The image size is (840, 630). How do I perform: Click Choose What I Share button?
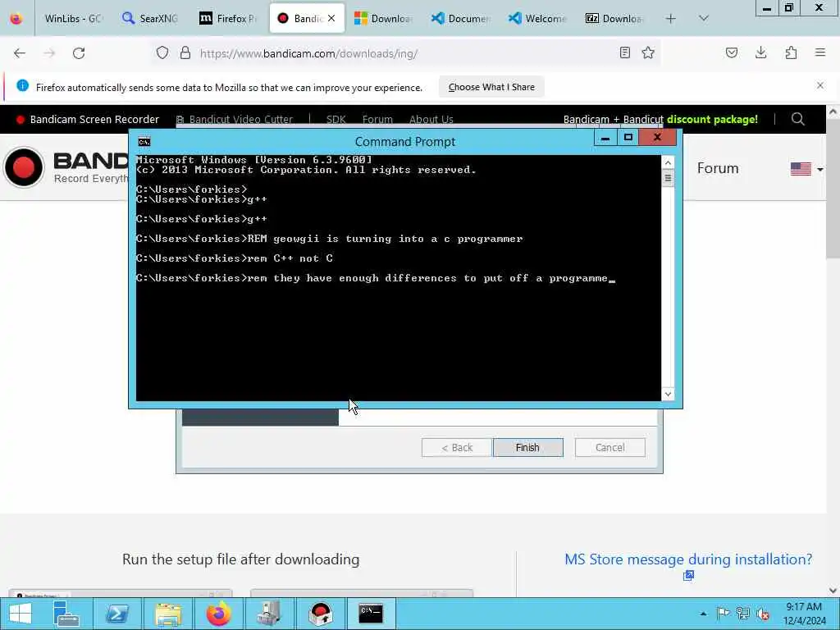(491, 87)
